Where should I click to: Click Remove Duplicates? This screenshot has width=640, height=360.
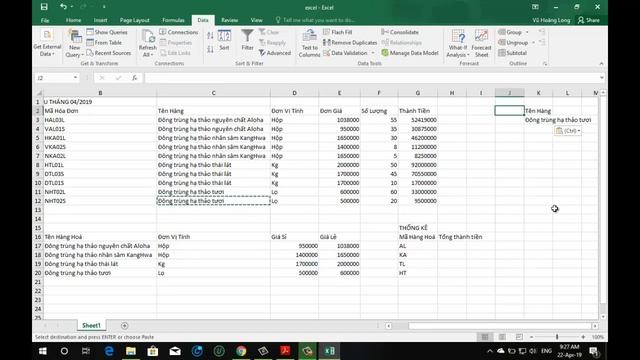pyautogui.click(x=350, y=42)
